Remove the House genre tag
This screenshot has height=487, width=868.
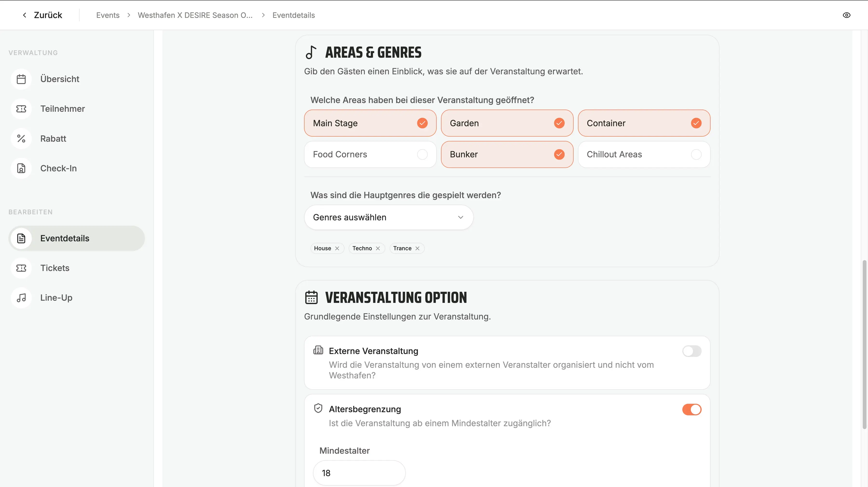(x=337, y=248)
